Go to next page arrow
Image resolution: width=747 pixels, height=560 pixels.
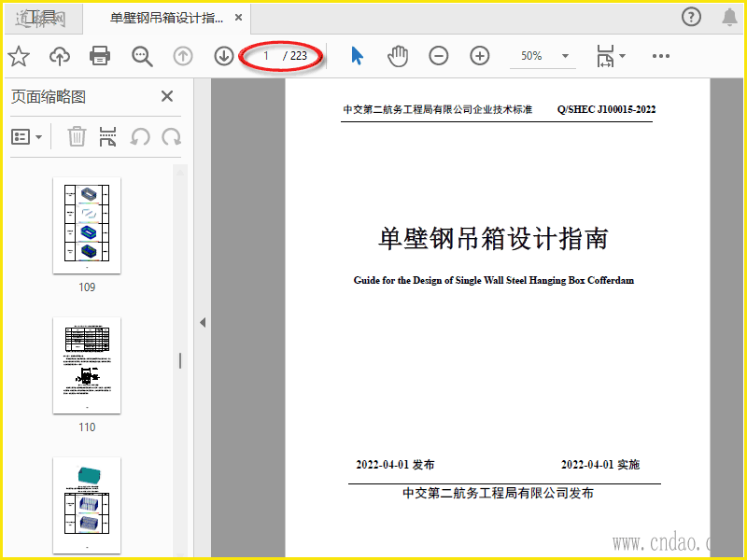[x=224, y=56]
